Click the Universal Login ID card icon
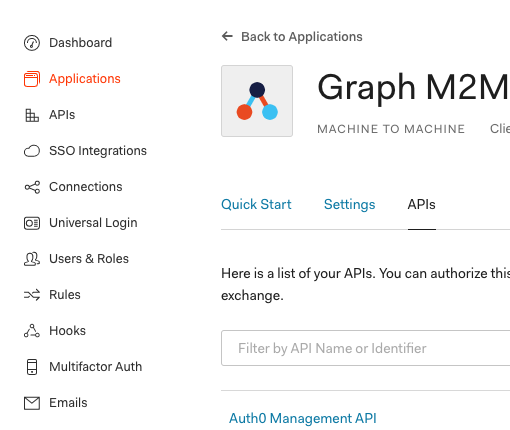Viewport: 510px width, 430px height. coord(32,223)
